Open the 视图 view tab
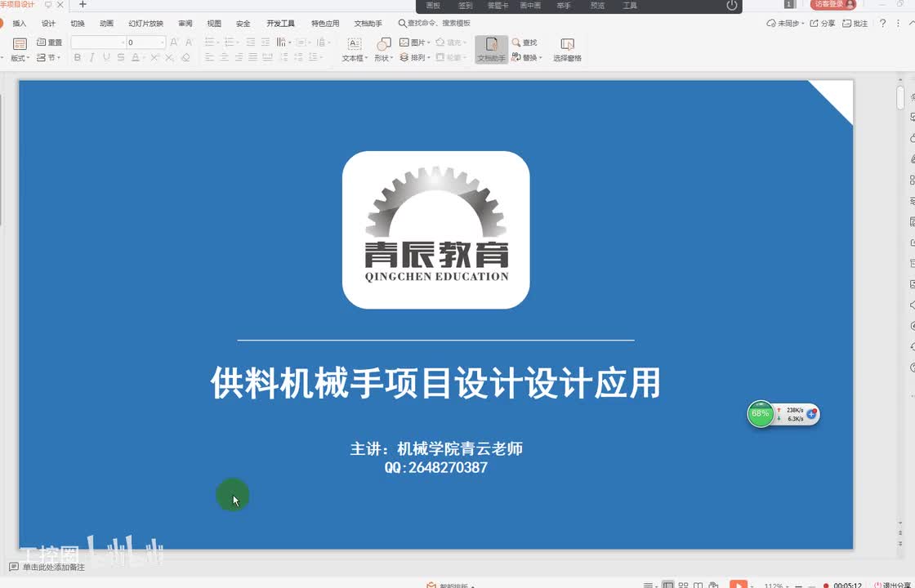 (214, 24)
